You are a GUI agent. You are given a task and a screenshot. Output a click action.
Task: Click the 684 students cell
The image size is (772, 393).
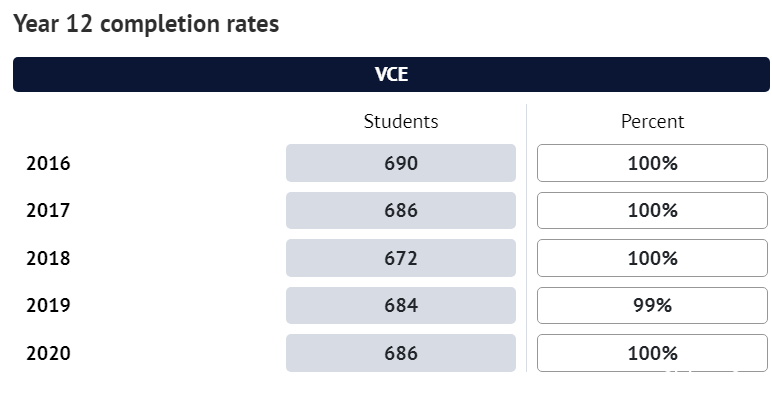[x=401, y=305]
